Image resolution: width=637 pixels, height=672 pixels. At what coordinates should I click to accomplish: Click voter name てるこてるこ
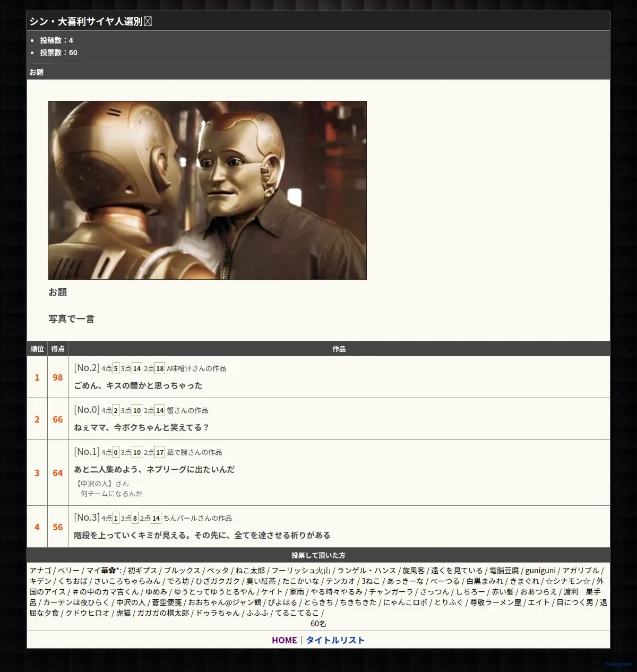point(297,613)
